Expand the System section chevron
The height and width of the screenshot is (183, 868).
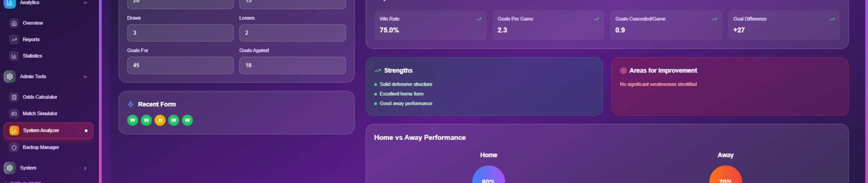pyautogui.click(x=85, y=168)
